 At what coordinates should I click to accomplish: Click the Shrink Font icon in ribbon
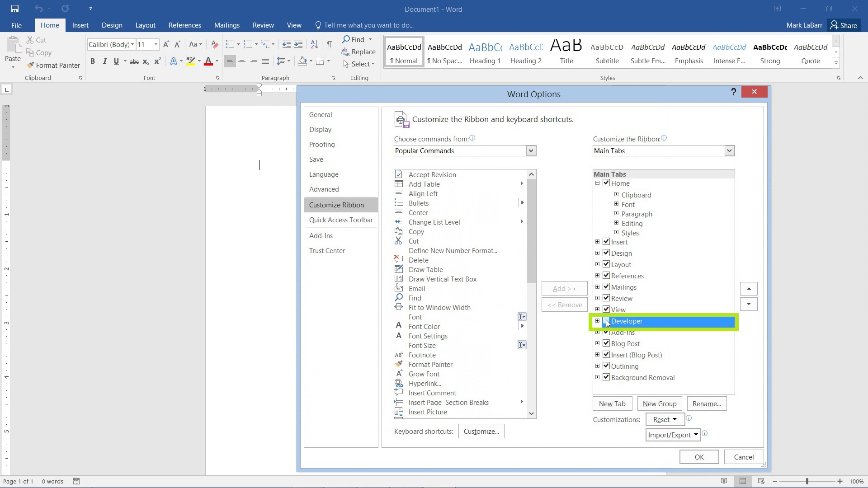(177, 44)
